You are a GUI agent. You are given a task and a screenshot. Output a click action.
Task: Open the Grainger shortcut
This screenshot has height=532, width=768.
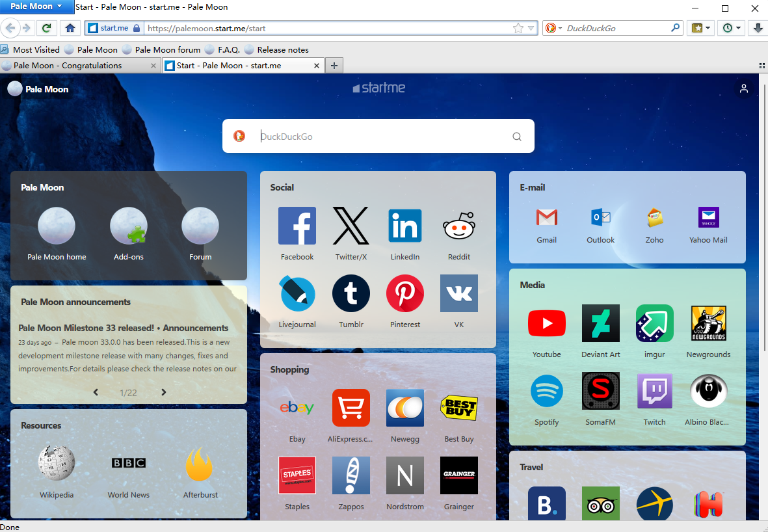[459, 475]
